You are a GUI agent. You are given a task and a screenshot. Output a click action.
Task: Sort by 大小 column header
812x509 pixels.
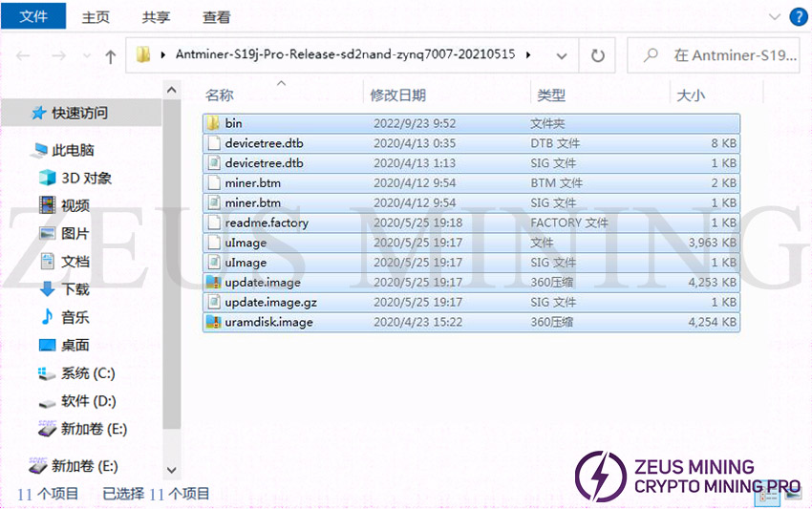tap(691, 95)
